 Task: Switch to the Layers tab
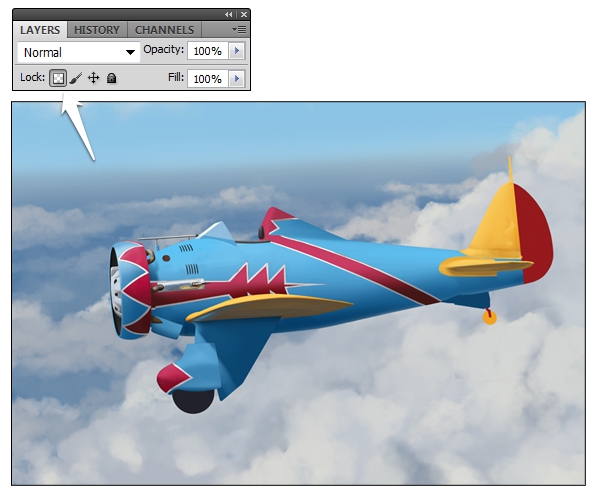(40, 30)
